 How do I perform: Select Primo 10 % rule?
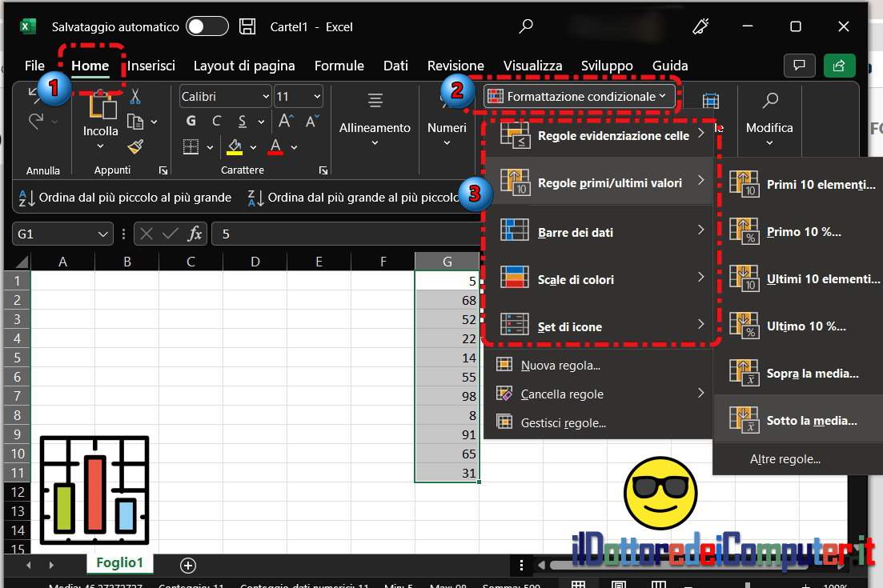(x=798, y=230)
